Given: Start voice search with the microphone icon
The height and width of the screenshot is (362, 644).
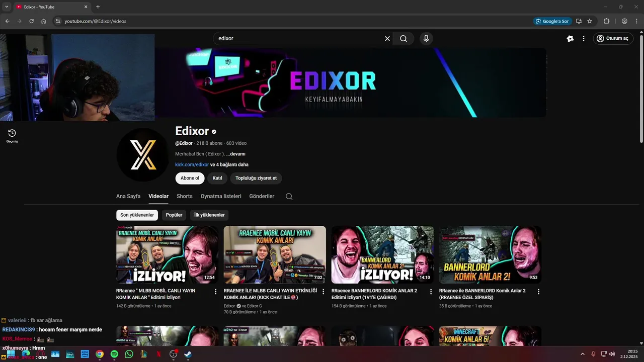Looking at the screenshot, I should (426, 39).
